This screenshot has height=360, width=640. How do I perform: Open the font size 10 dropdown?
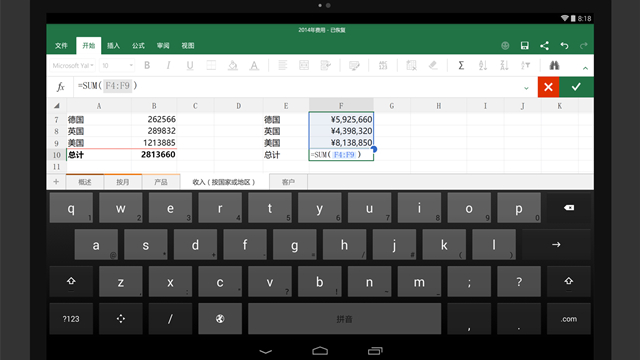click(117, 65)
